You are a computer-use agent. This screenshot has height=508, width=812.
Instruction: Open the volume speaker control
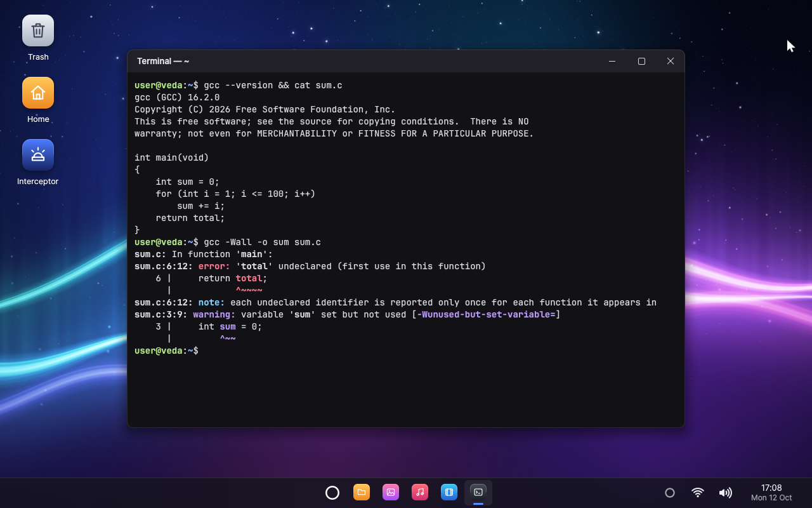(725, 493)
